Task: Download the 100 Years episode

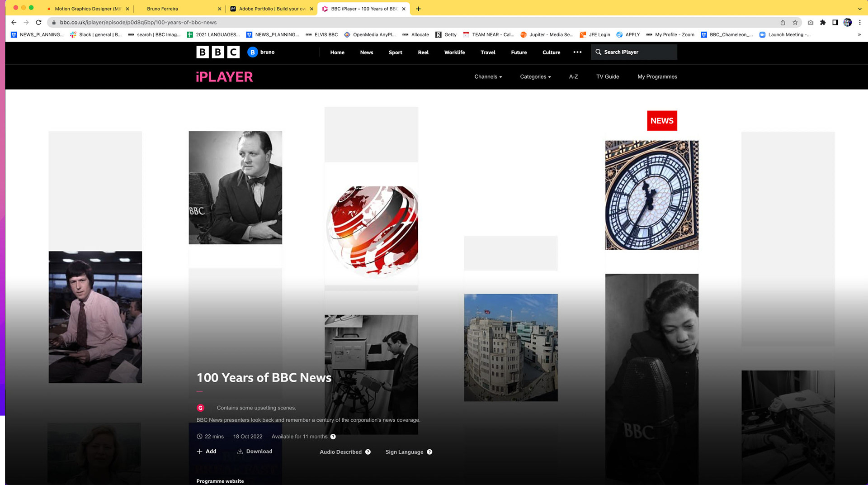Action: pos(255,452)
